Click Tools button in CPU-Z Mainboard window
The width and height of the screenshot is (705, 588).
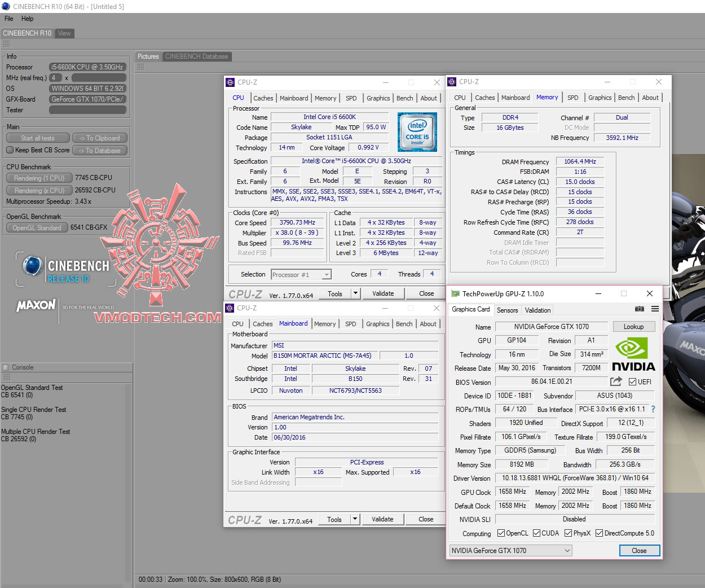point(334,519)
